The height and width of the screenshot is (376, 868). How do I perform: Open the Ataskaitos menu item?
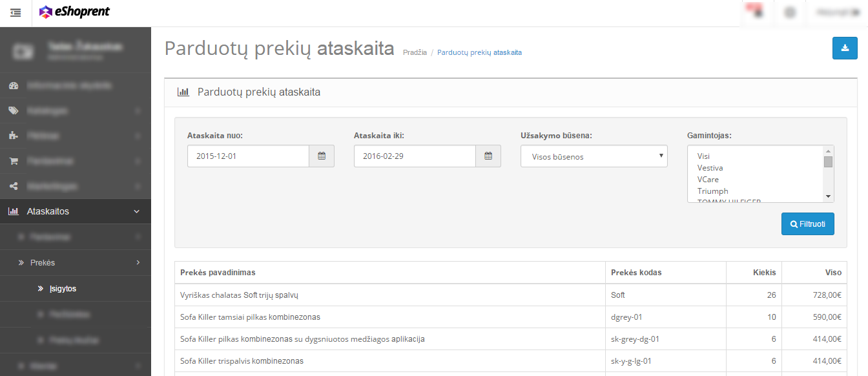[76, 211]
